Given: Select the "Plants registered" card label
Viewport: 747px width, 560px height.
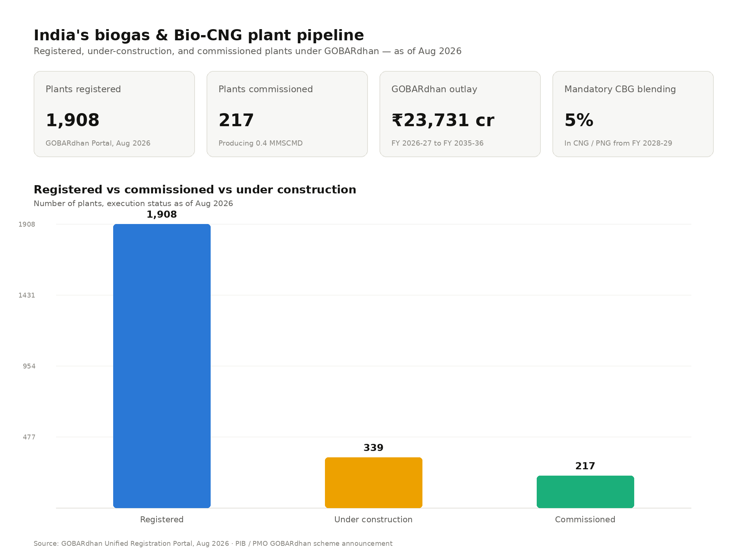Looking at the screenshot, I should [x=83, y=89].
